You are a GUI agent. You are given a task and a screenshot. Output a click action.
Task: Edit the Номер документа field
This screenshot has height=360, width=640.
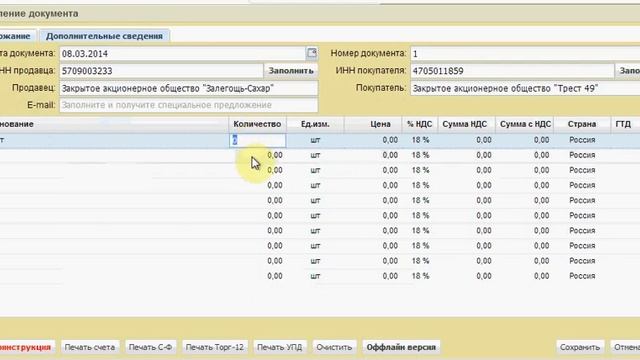point(525,53)
